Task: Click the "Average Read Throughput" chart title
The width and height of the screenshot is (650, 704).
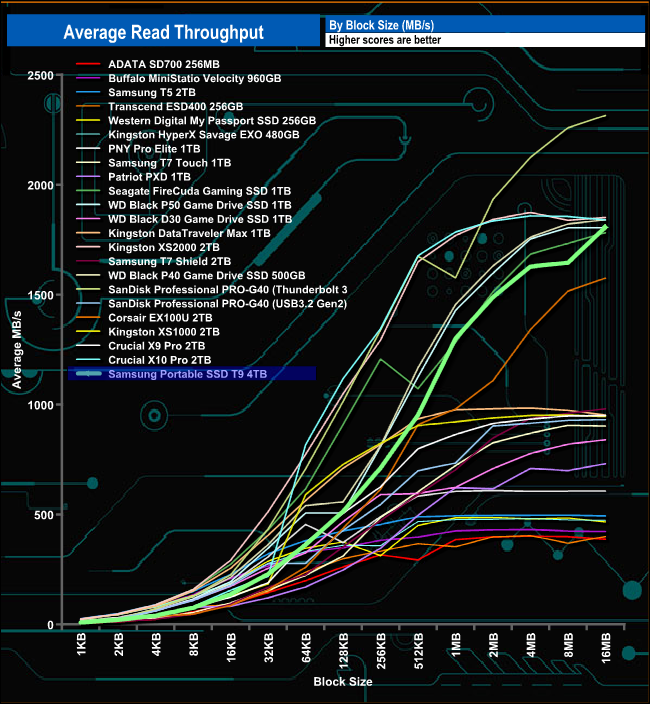Action: pos(163,32)
